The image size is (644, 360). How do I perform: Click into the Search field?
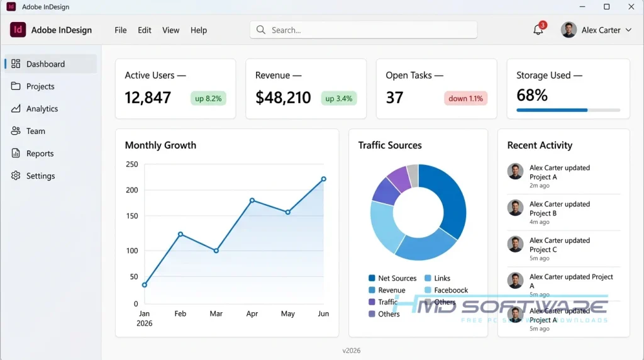[x=364, y=30]
